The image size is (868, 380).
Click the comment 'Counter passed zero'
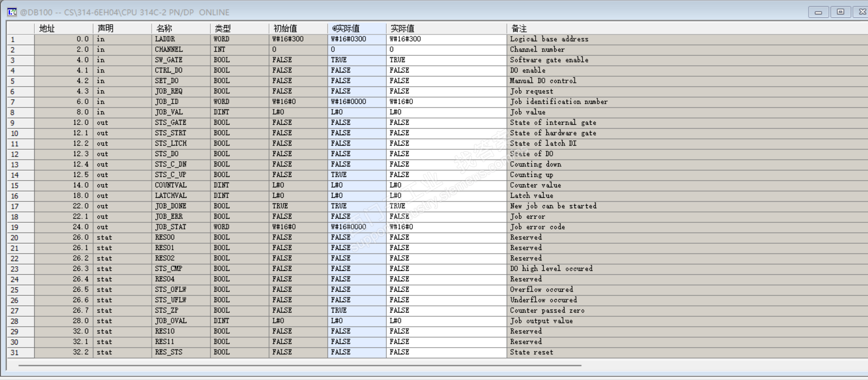[547, 311]
